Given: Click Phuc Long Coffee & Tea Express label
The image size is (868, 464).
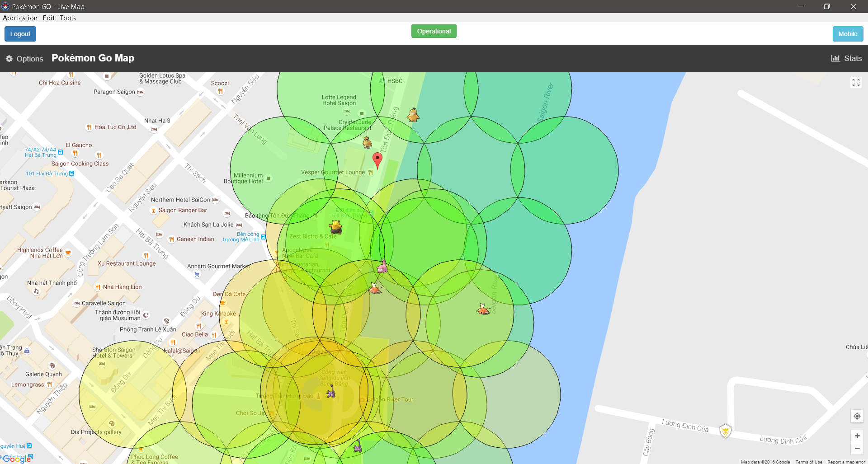Looking at the screenshot, I should (154, 459).
